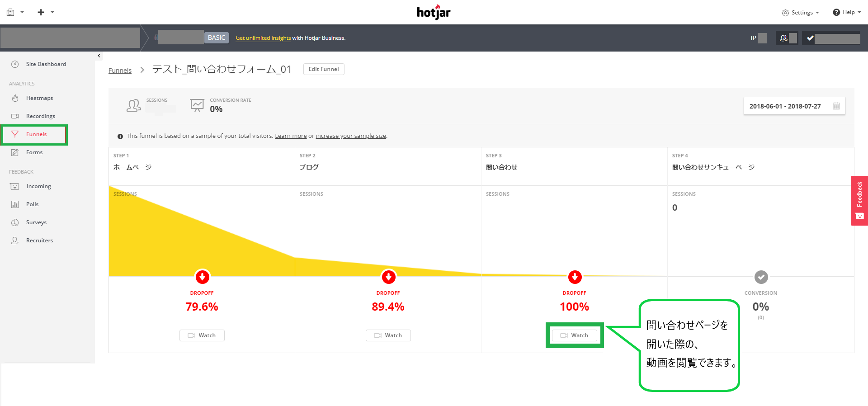
Task: Click the Recruiters person icon
Action: 15,241
